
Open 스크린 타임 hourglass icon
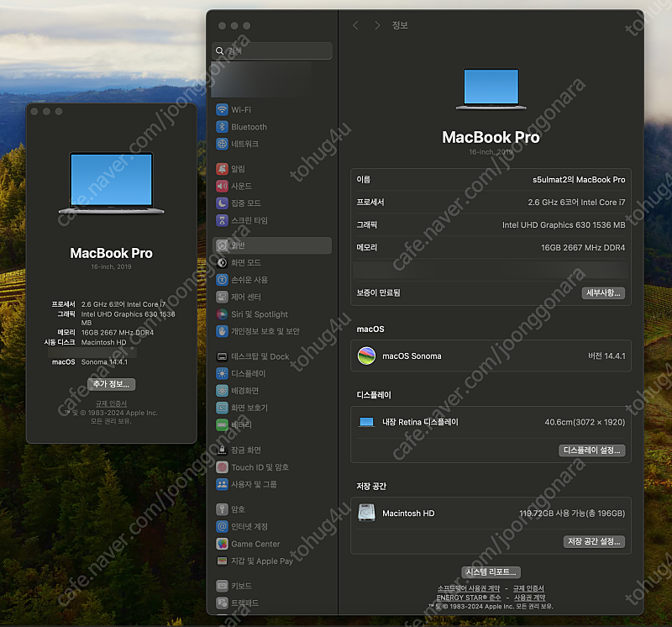pos(222,220)
